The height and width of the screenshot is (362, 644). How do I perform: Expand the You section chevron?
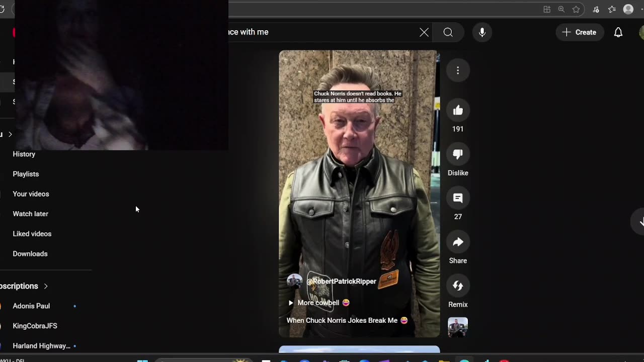click(10, 134)
